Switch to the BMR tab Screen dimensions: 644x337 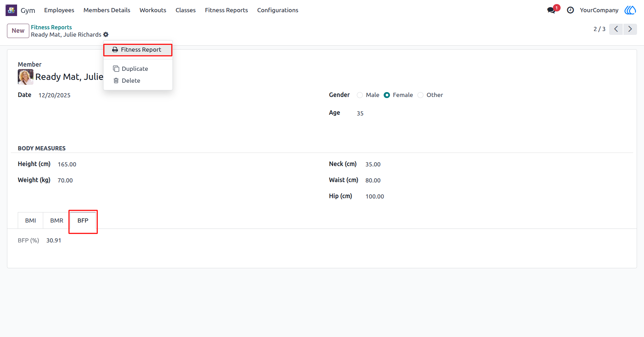pyautogui.click(x=57, y=220)
